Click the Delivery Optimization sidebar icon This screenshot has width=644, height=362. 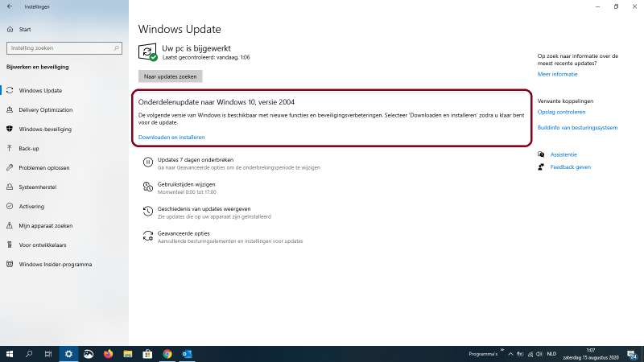(10, 109)
